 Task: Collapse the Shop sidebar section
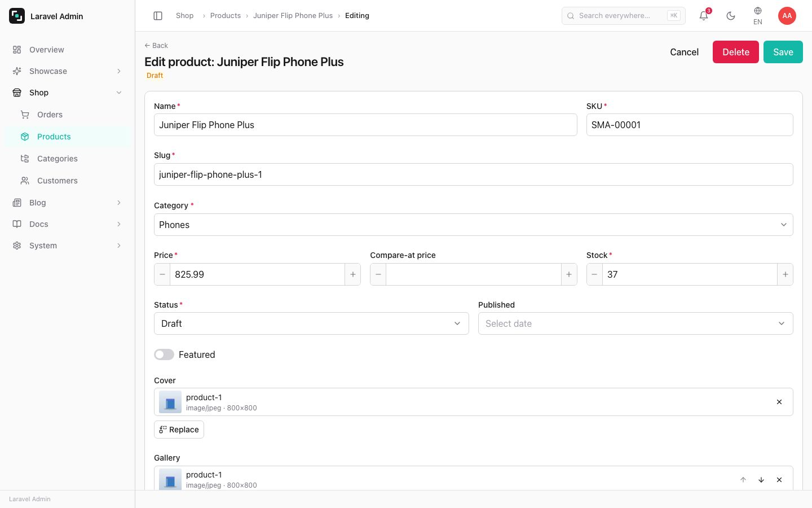[x=68, y=93]
